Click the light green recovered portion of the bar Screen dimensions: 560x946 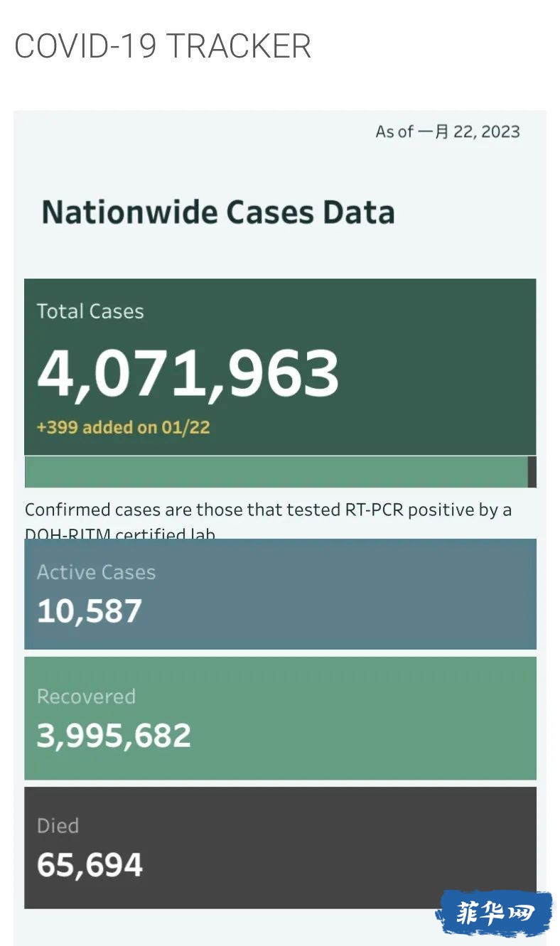(276, 472)
